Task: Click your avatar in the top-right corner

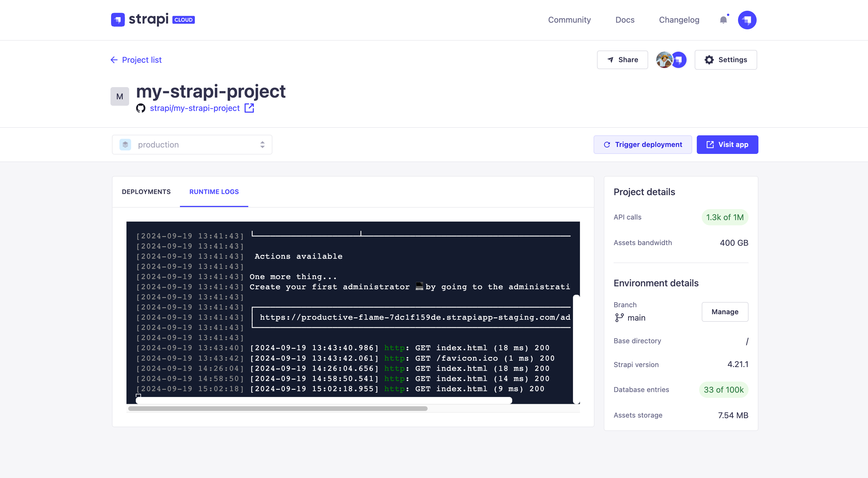Action: pos(747,20)
